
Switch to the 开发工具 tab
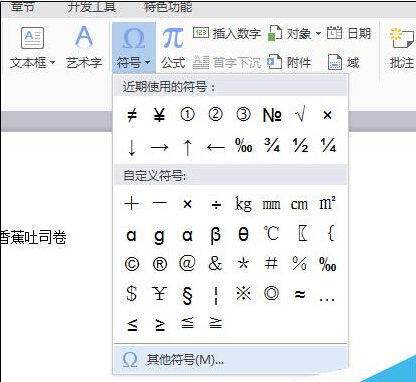pyautogui.click(x=92, y=7)
